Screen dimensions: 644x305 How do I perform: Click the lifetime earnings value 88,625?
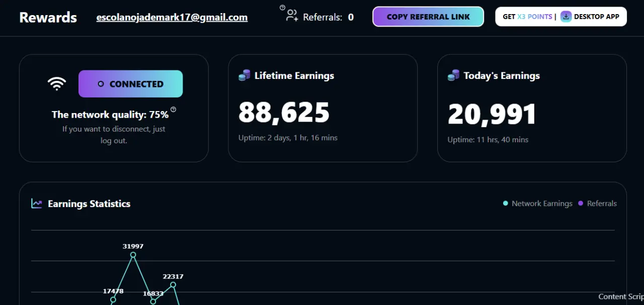284,112
